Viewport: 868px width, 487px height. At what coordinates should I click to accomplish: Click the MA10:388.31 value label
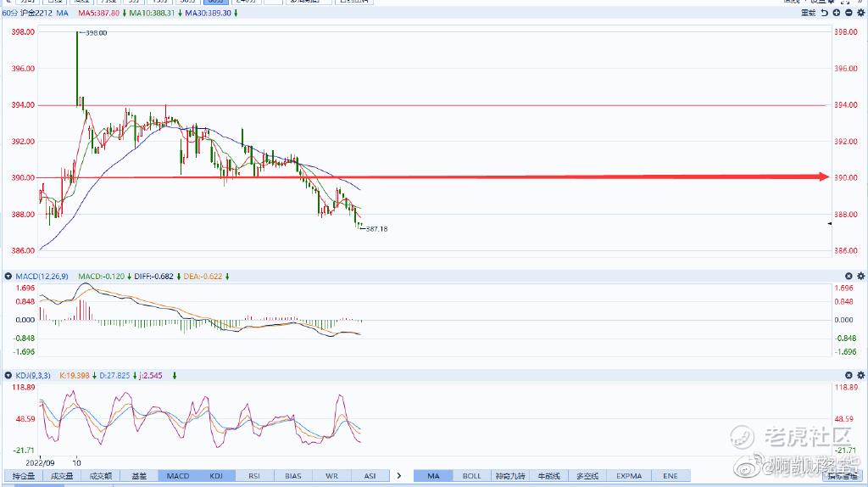pos(152,13)
